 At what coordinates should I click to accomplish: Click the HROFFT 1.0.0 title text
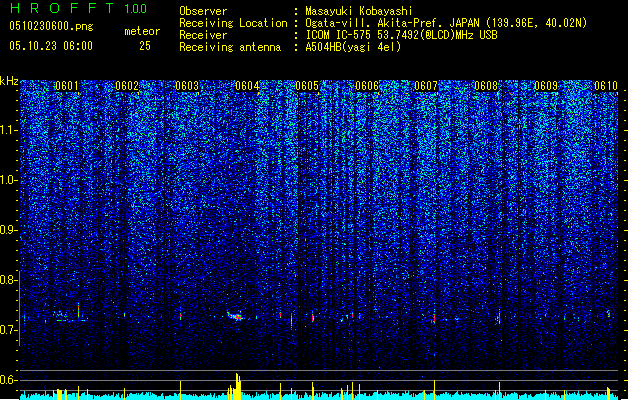(x=78, y=8)
